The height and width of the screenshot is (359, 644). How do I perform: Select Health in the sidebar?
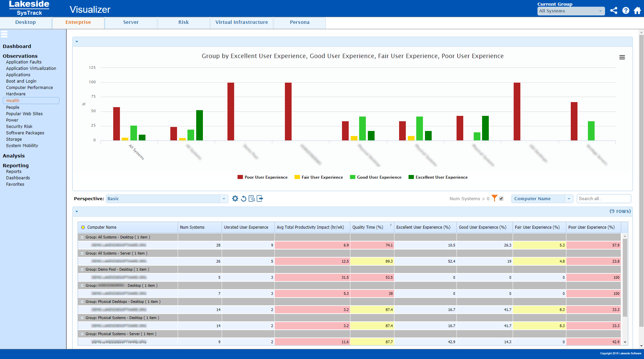point(31,101)
